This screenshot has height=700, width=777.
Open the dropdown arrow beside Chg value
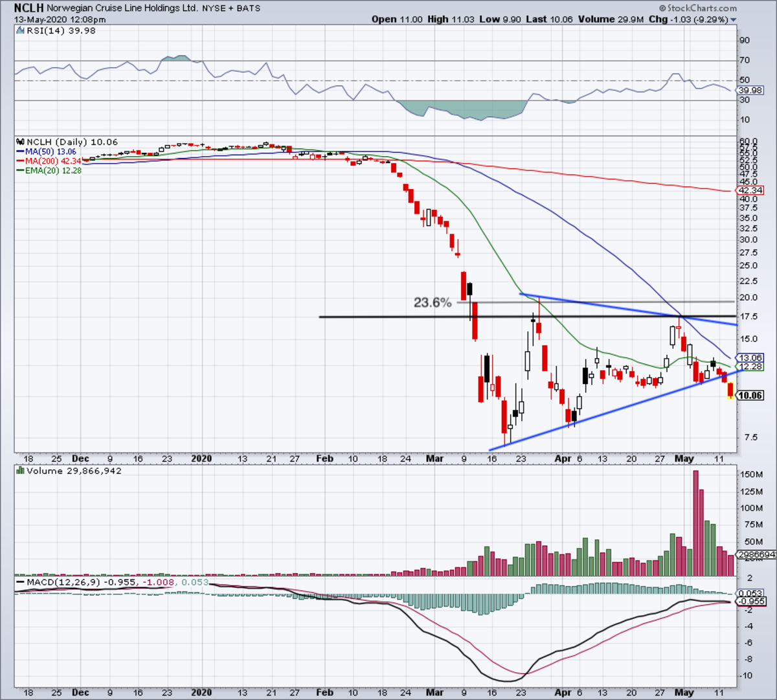click(734, 20)
